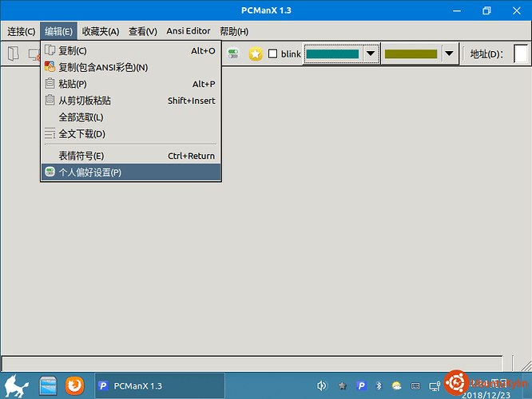Enable the blink checkbox
532x399 pixels.
272,53
